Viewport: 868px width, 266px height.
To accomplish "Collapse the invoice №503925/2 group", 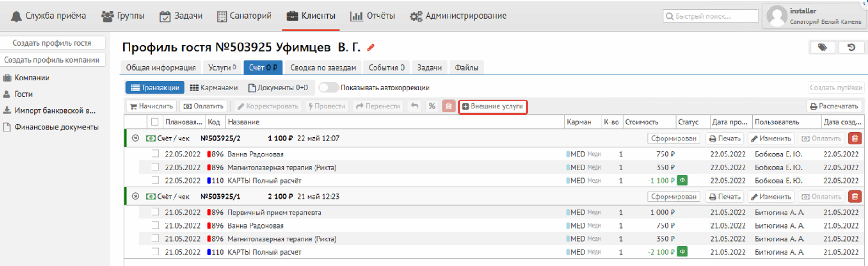I will tap(136, 138).
